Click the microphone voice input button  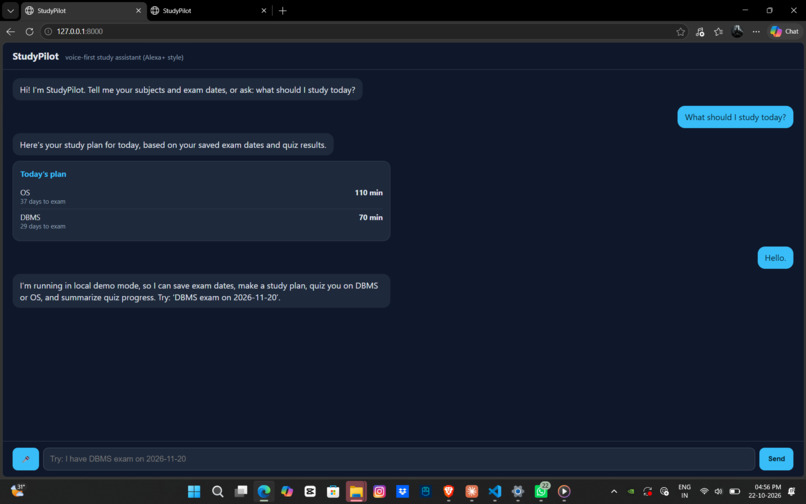pos(26,459)
